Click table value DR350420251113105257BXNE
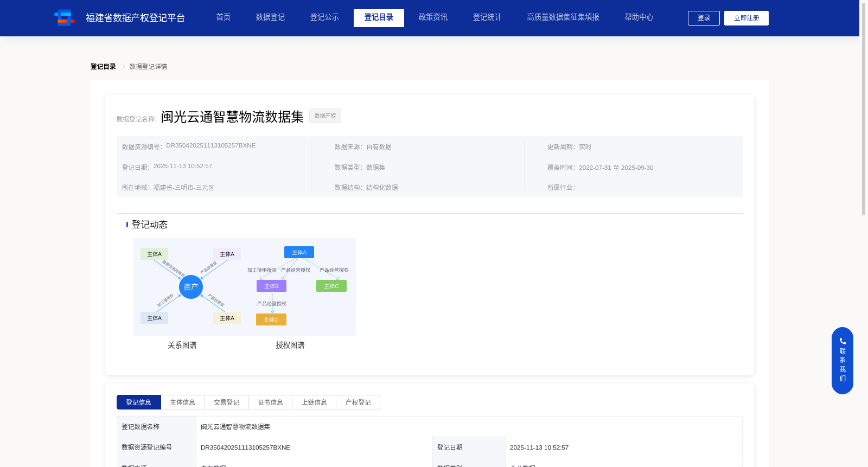 pyautogui.click(x=245, y=447)
